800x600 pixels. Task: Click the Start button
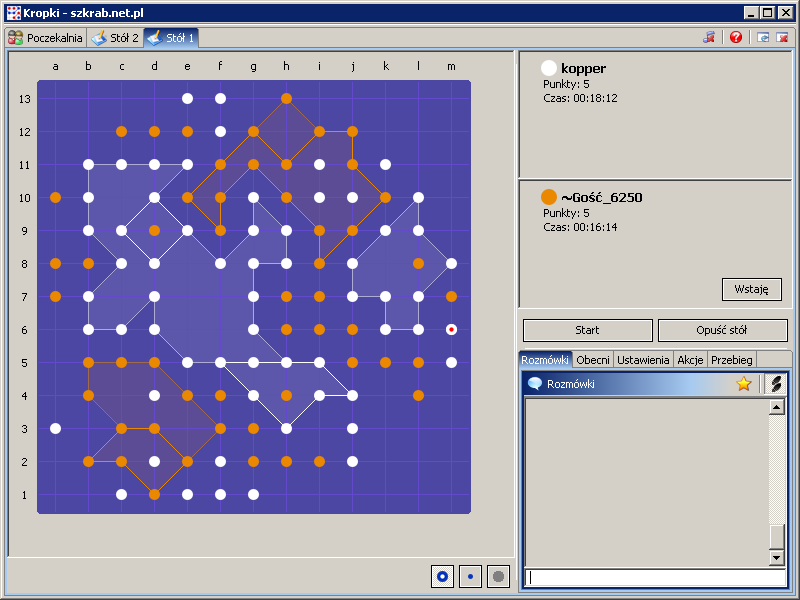click(x=588, y=330)
